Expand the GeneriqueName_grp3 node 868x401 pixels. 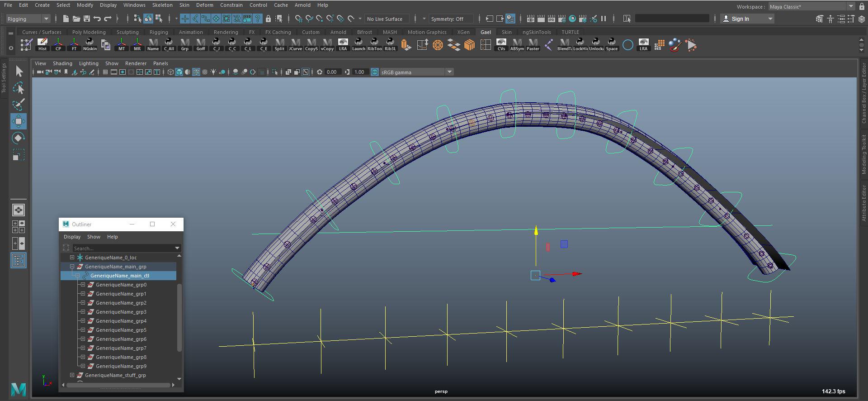pyautogui.click(x=83, y=312)
